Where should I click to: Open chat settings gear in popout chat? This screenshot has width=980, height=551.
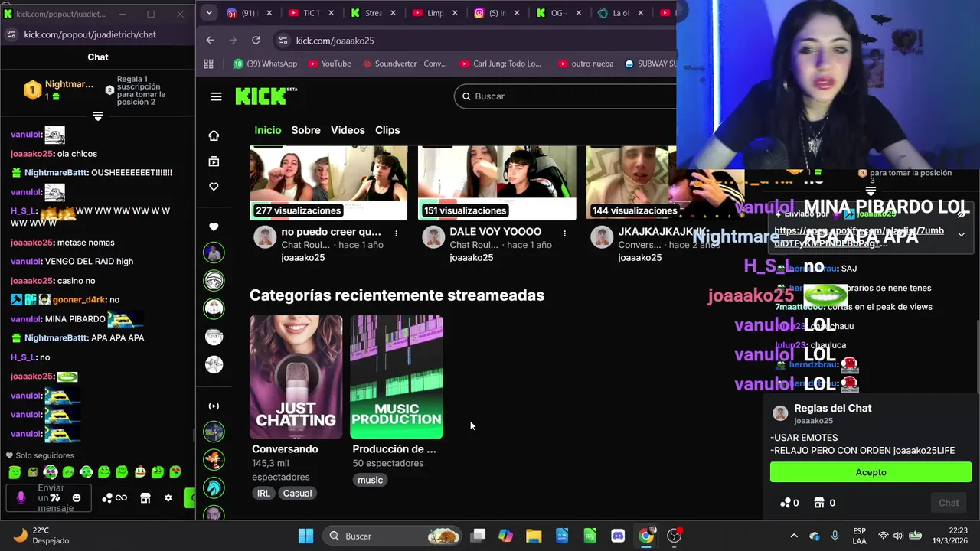pos(168,498)
